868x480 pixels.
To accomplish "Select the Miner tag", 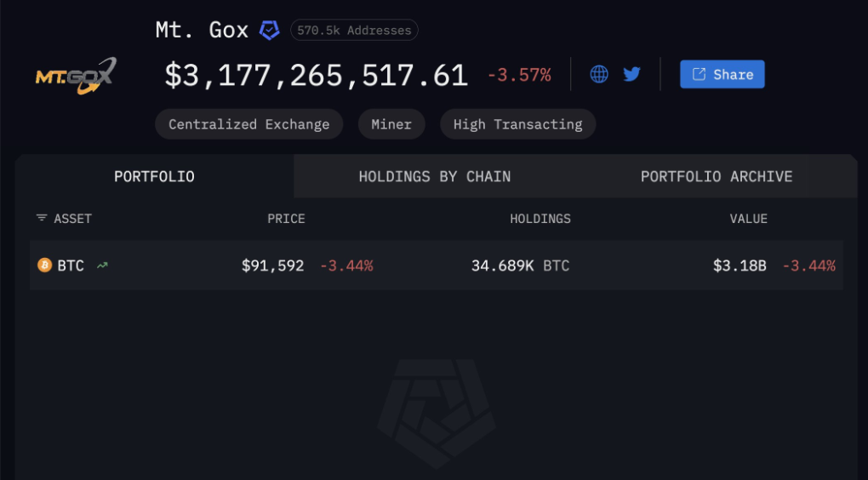I will 391,124.
